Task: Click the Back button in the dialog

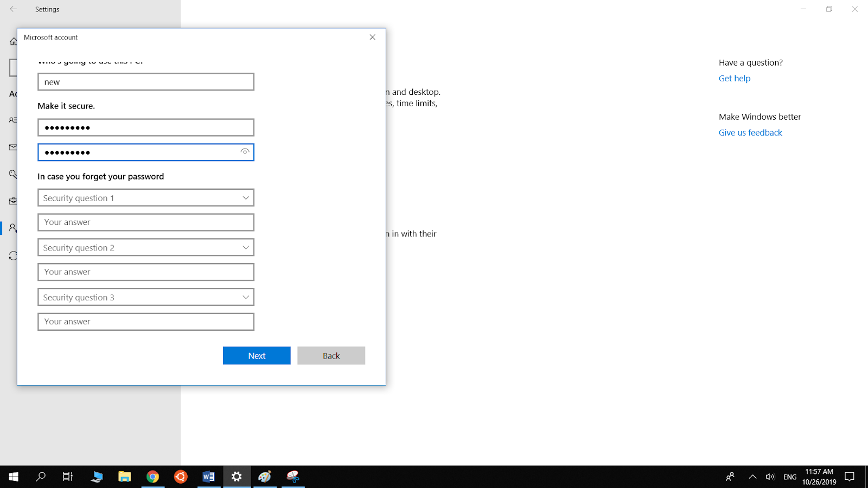Action: tap(331, 356)
